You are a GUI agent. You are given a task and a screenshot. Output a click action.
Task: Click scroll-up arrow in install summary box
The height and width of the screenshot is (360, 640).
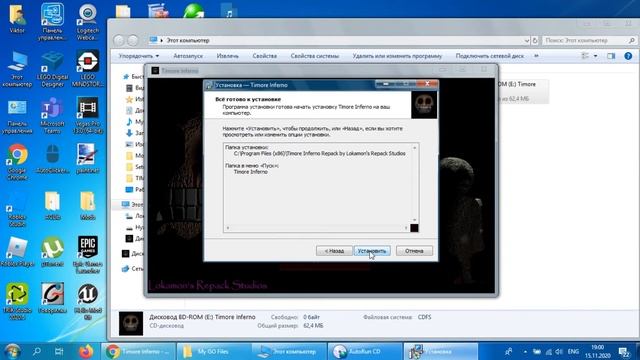(415, 148)
